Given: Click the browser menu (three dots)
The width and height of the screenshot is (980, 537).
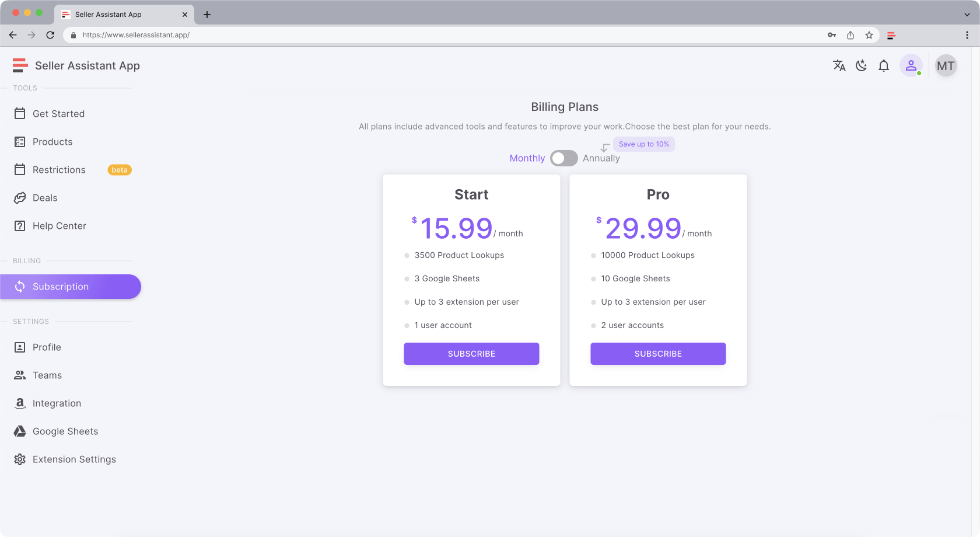Looking at the screenshot, I should 967,35.
